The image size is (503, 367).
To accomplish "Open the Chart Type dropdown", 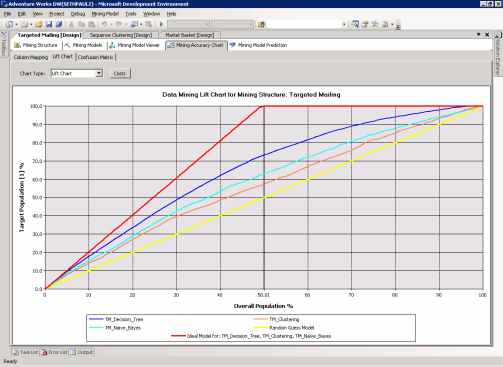I will [x=99, y=73].
